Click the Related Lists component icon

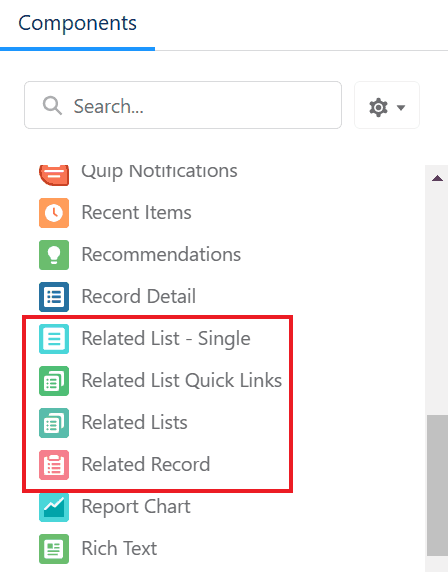(54, 422)
